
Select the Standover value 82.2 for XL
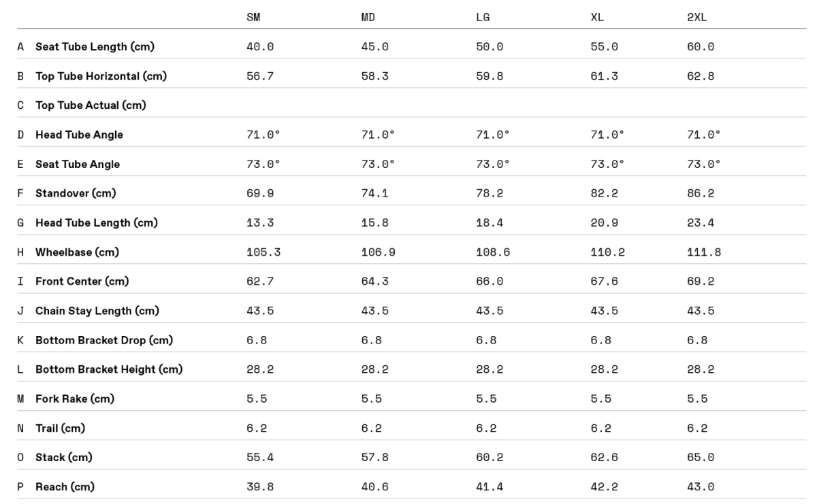click(604, 193)
